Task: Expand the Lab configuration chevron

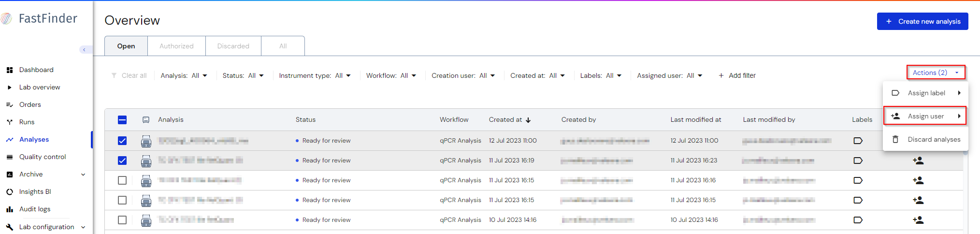Action: (x=83, y=227)
